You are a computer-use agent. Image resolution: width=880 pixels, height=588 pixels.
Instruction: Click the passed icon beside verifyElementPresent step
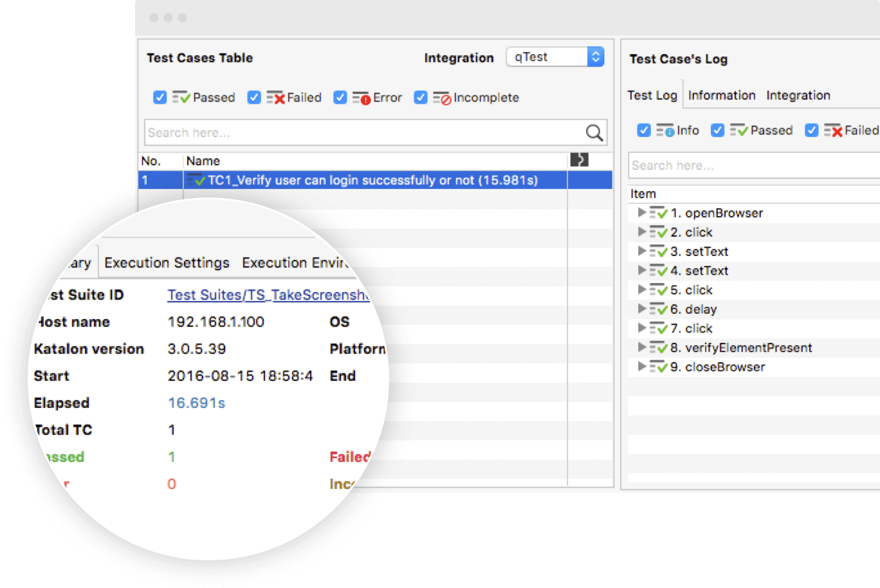pos(658,347)
